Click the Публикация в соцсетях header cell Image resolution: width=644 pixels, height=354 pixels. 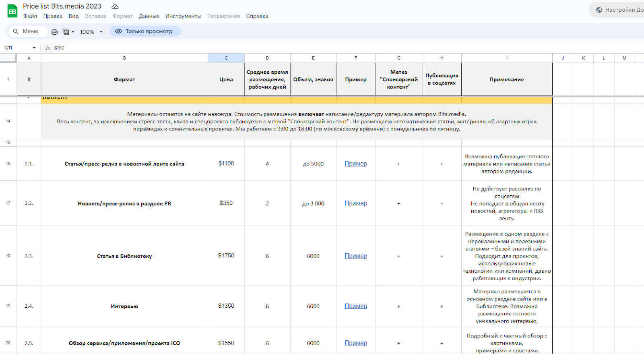pos(442,79)
